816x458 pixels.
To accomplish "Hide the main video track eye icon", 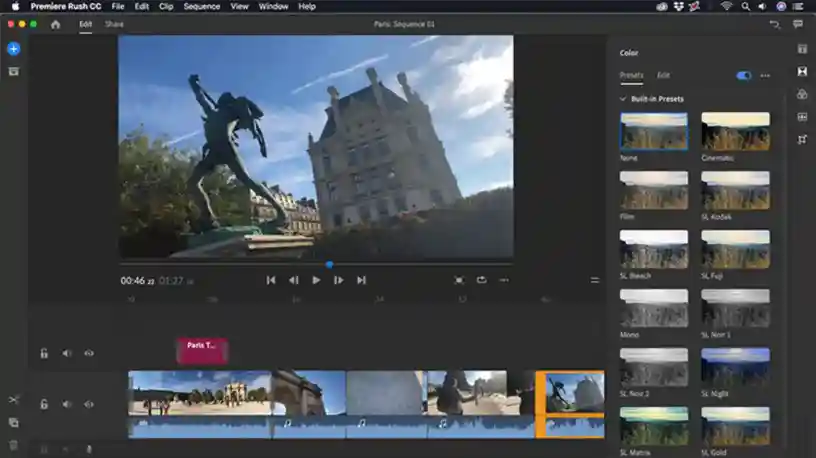I will [89, 404].
